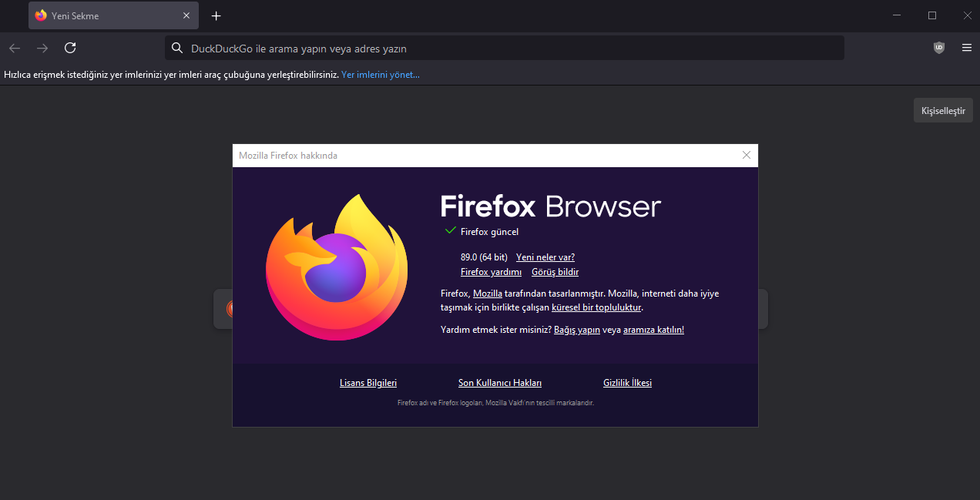Go forward with the forward arrow
980x500 pixels.
click(x=42, y=48)
